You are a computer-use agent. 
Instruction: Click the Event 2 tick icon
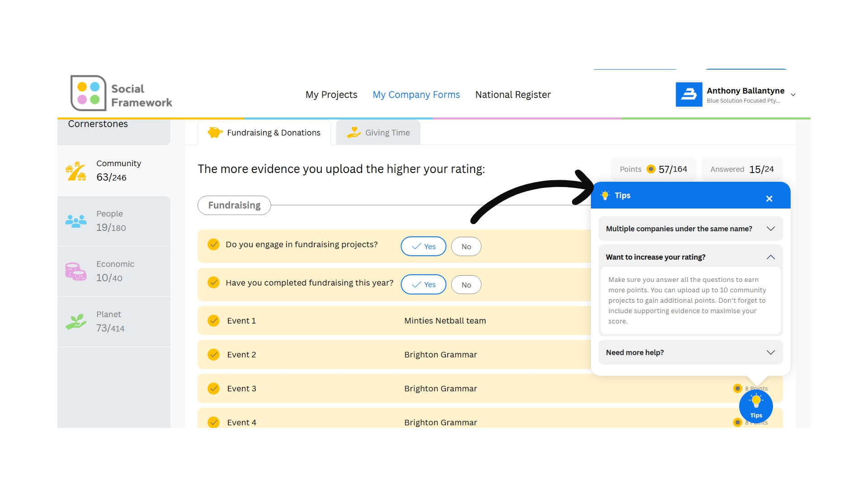[213, 355]
